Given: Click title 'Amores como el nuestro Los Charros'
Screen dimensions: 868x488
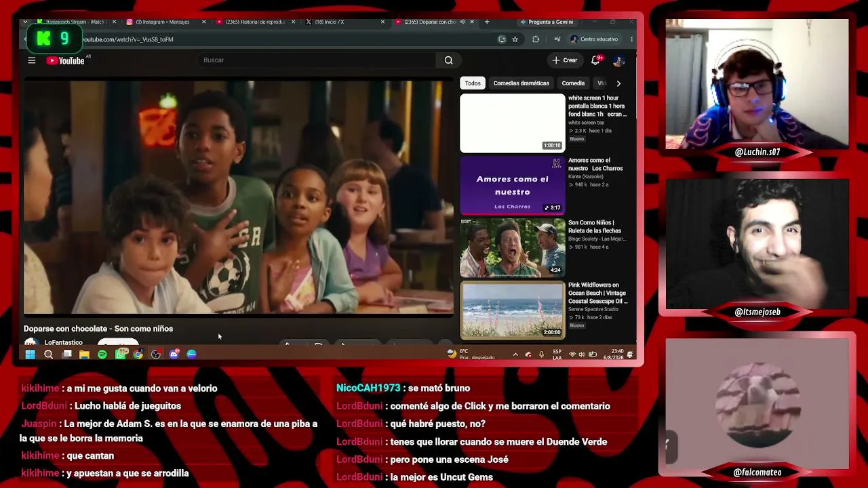Looking at the screenshot, I should [595, 165].
